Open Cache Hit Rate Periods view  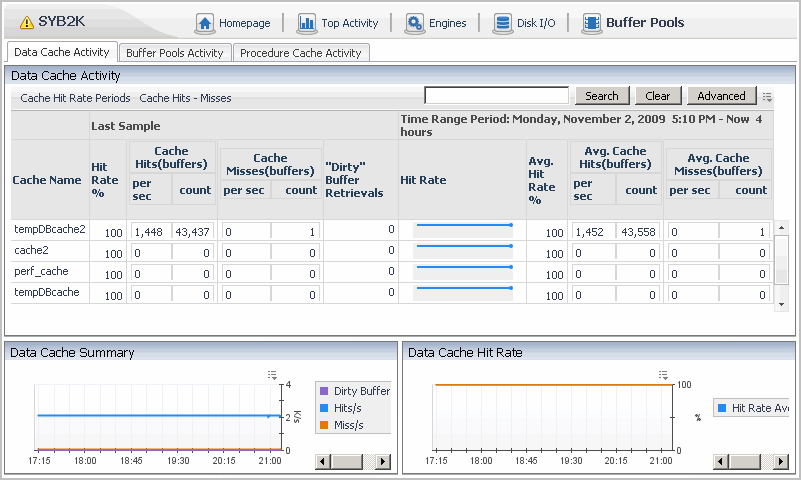click(x=75, y=98)
